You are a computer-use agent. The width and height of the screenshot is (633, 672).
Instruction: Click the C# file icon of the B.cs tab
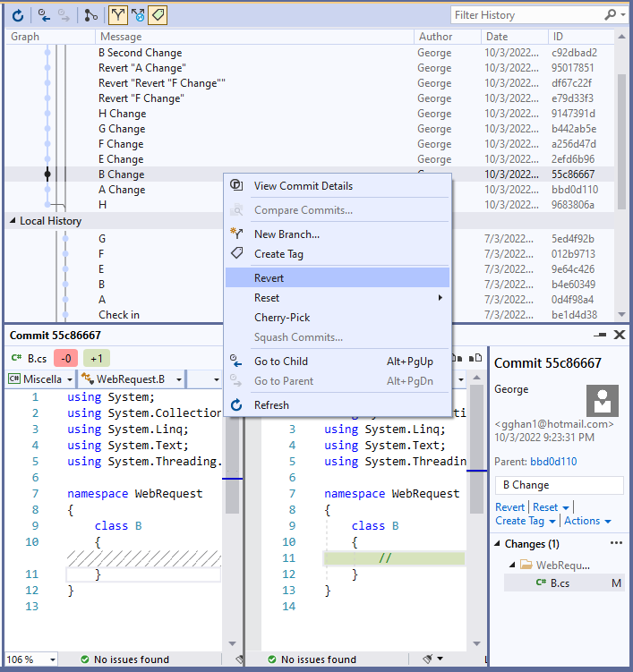point(16,358)
